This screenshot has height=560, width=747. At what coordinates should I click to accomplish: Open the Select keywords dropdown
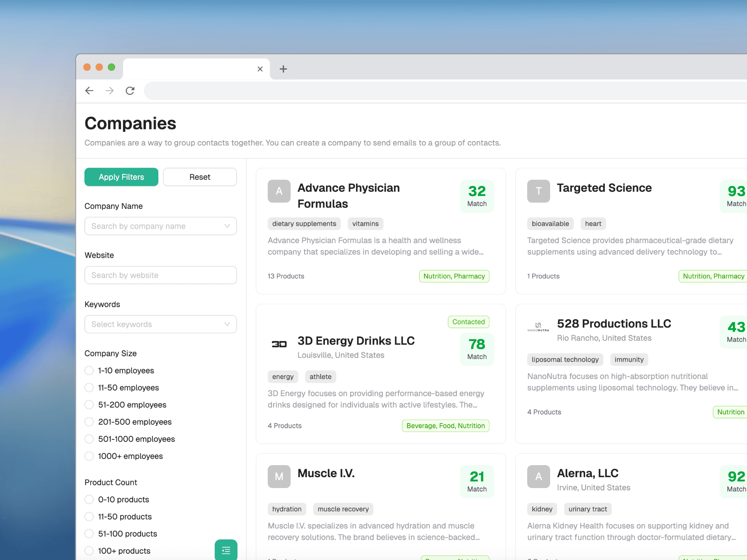click(160, 324)
